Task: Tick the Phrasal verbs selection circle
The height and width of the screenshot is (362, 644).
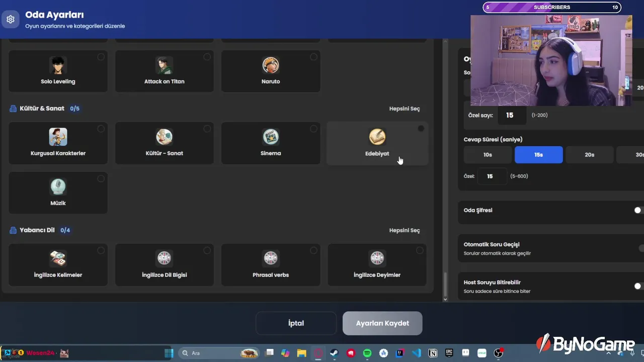Action: (313, 250)
